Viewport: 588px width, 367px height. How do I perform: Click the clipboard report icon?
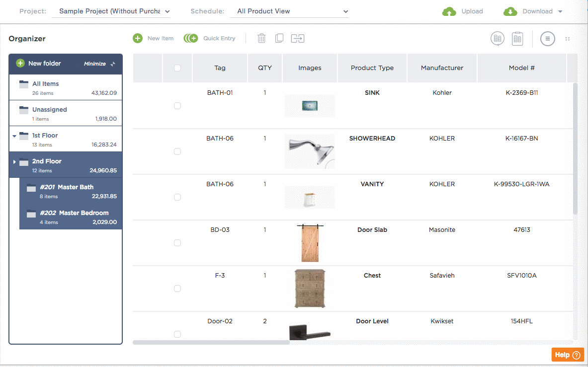click(x=517, y=38)
